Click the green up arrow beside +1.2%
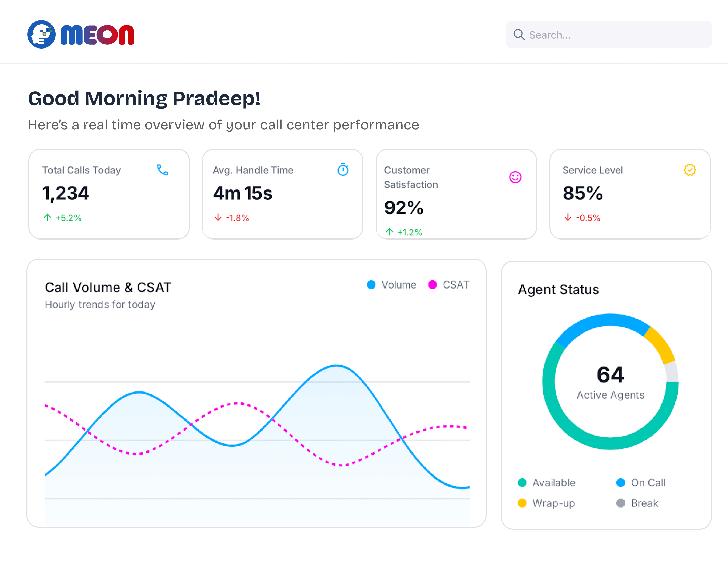The width and height of the screenshot is (728, 573). pos(389,232)
